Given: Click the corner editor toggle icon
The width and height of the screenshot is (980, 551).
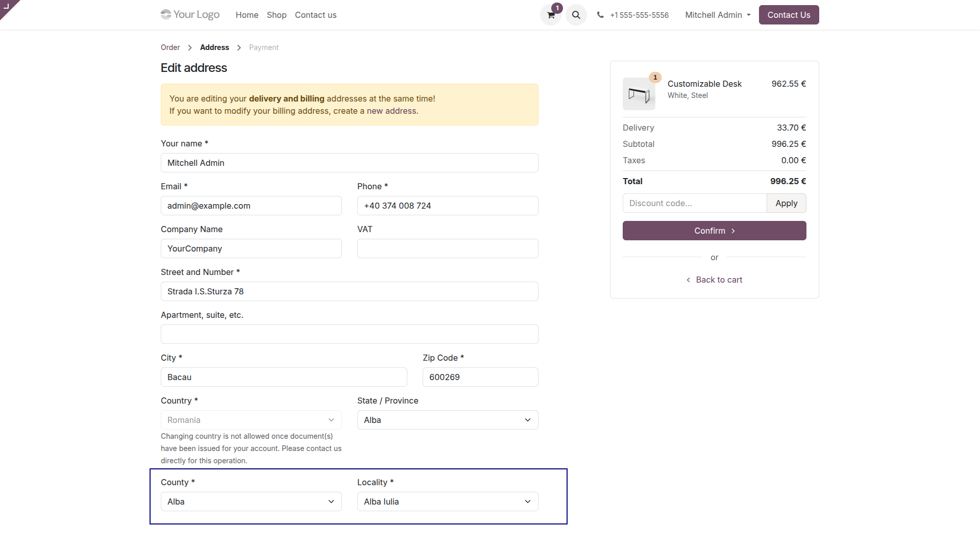Looking at the screenshot, I should pos(7,6).
